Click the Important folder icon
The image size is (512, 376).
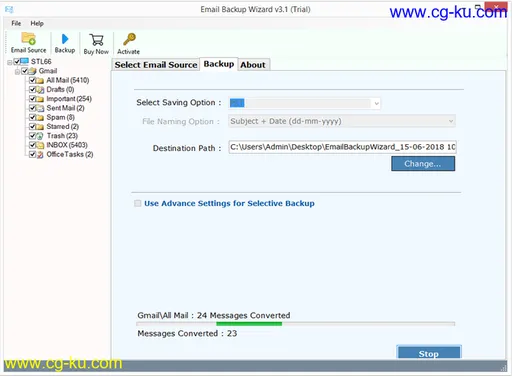click(40, 99)
